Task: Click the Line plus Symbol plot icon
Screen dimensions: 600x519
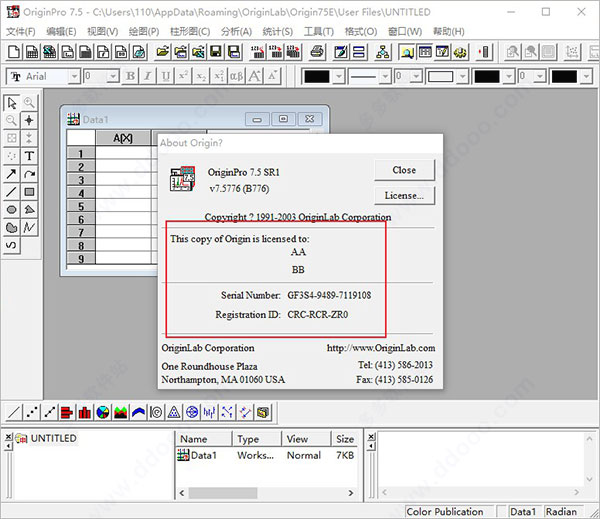Action: (49, 412)
